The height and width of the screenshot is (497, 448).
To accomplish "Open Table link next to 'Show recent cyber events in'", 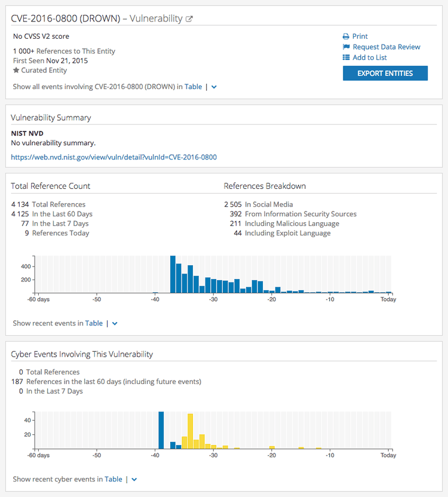I will click(113, 480).
